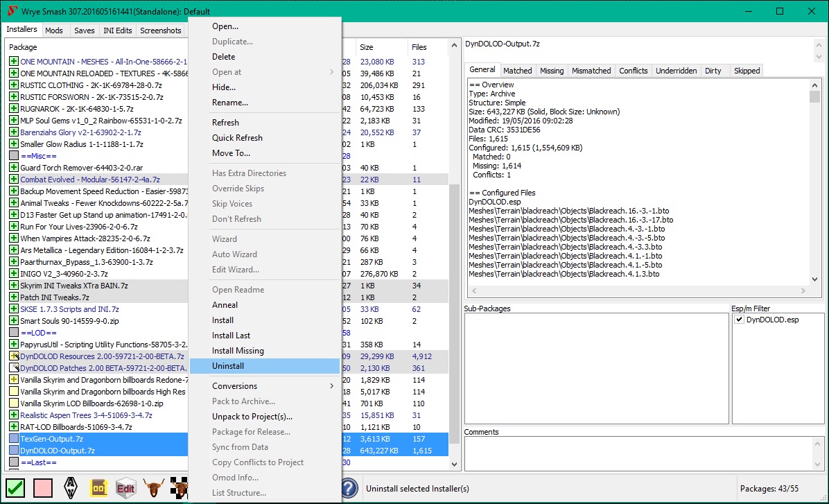The width and height of the screenshot is (829, 504).
Task: Toggle box beside TexGen-Output.7z
Action: [14, 439]
